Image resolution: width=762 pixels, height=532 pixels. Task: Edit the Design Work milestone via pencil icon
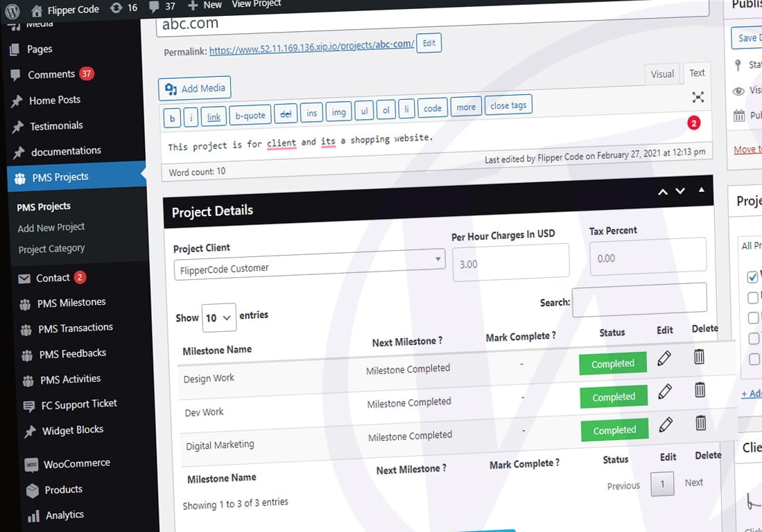pyautogui.click(x=664, y=359)
